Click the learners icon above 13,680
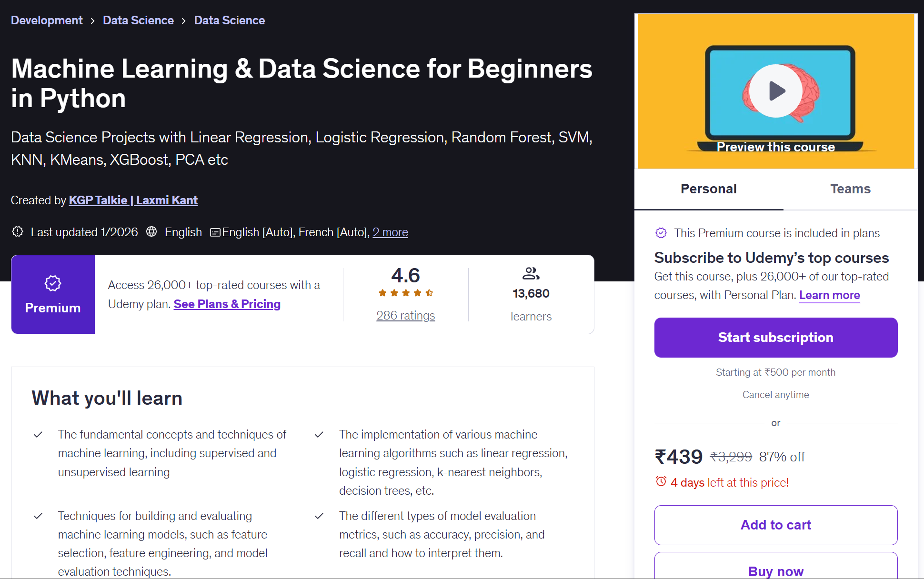The height and width of the screenshot is (579, 924). (531, 274)
